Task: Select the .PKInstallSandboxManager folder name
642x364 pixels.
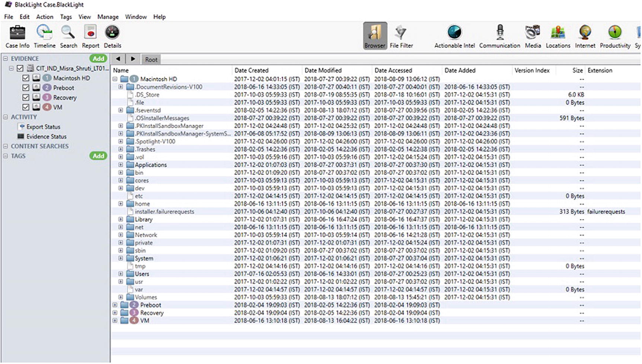Action: point(169,126)
